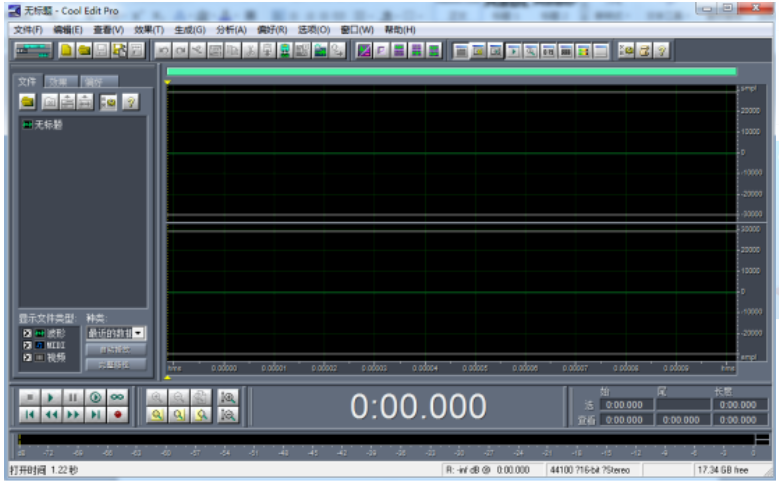This screenshot has height=482, width=779.
Task: Click the Record button in transport controls
Action: coord(119,414)
